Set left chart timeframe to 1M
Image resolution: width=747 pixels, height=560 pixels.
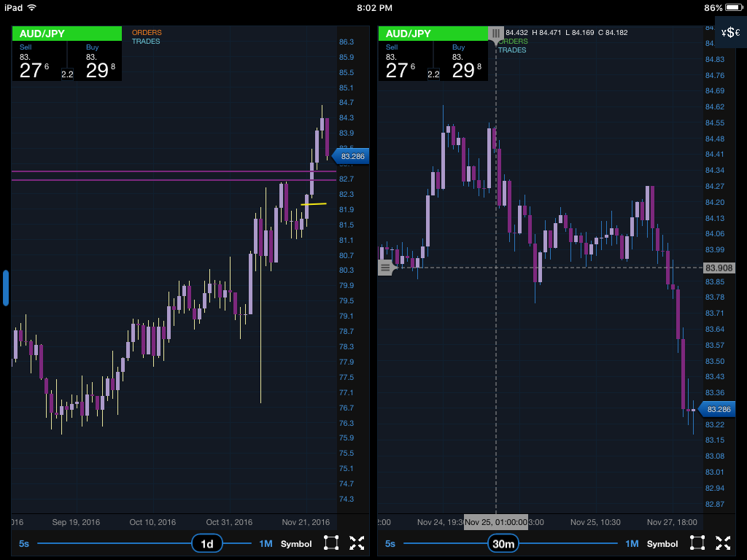point(266,543)
